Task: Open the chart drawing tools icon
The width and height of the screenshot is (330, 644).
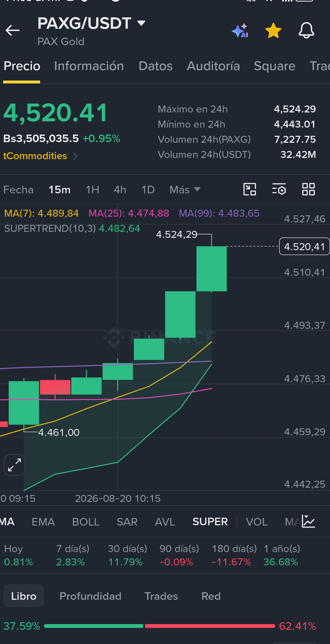Action: pos(250,190)
